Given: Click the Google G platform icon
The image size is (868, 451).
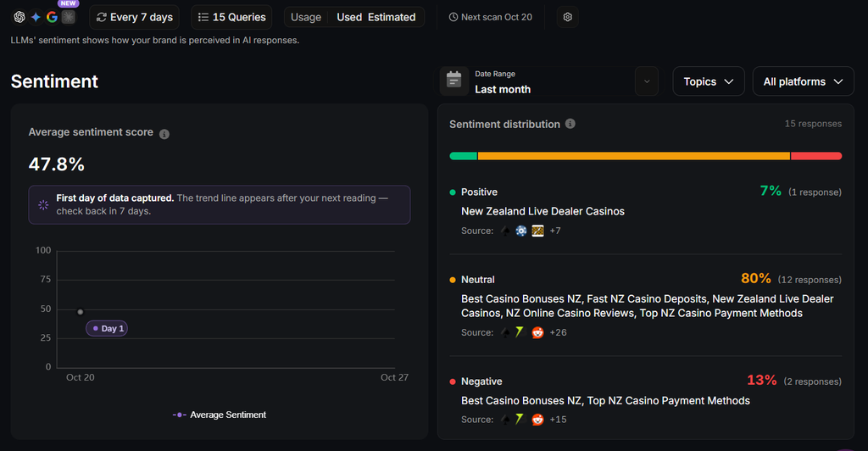Looking at the screenshot, I should point(52,17).
